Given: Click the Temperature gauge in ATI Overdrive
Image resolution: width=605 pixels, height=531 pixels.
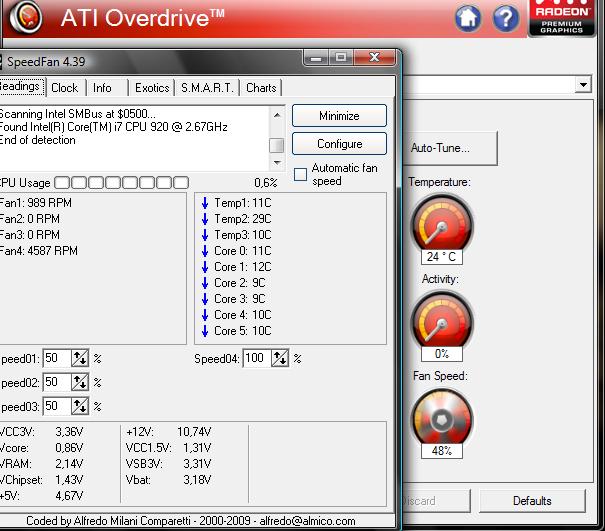Looking at the screenshot, I should point(442,223).
